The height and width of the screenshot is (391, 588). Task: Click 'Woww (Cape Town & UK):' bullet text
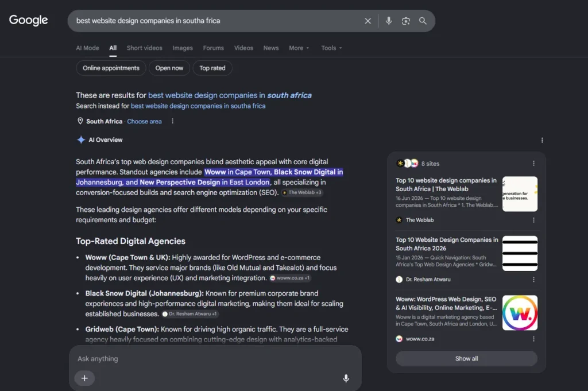[128, 258]
